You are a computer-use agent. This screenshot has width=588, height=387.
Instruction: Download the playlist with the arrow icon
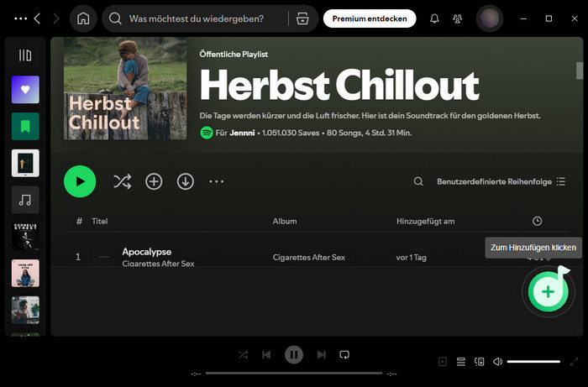(x=186, y=181)
